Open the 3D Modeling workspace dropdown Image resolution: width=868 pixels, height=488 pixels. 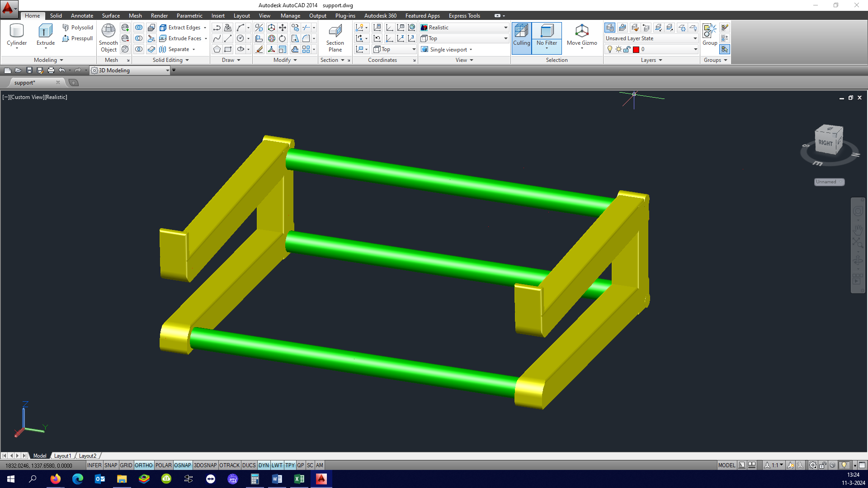click(130, 70)
